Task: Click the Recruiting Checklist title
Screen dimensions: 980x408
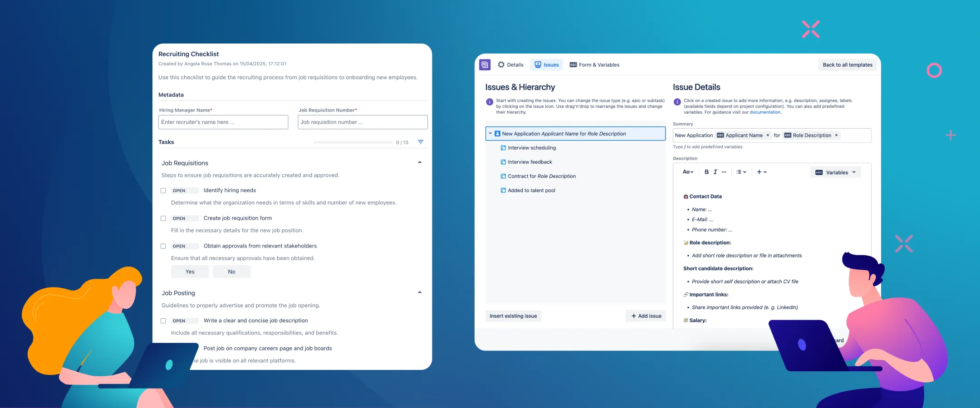Action: point(188,54)
